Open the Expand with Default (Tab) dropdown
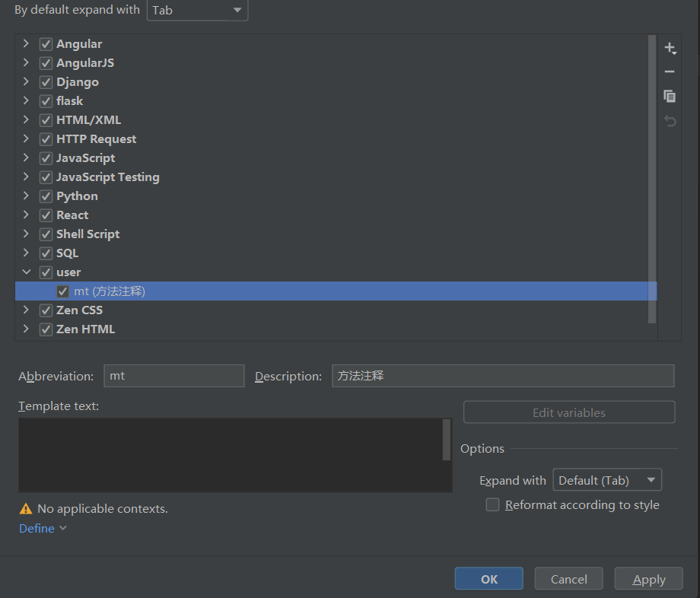 tap(607, 480)
